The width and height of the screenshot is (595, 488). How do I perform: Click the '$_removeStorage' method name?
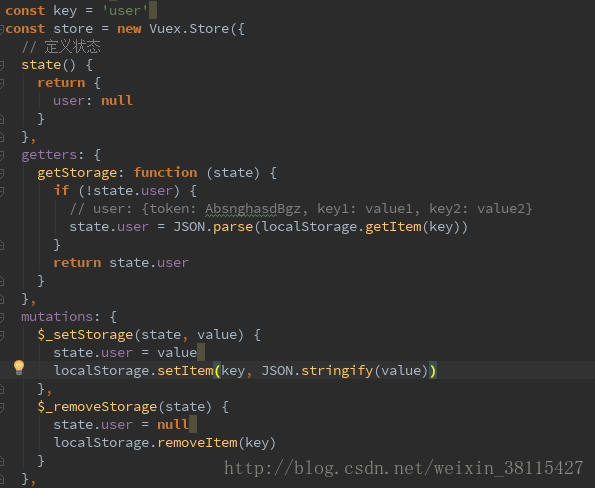tap(97, 407)
